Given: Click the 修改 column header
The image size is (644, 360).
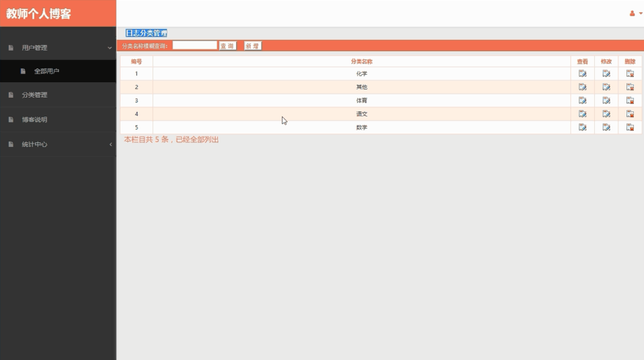Looking at the screenshot, I should tap(606, 61).
